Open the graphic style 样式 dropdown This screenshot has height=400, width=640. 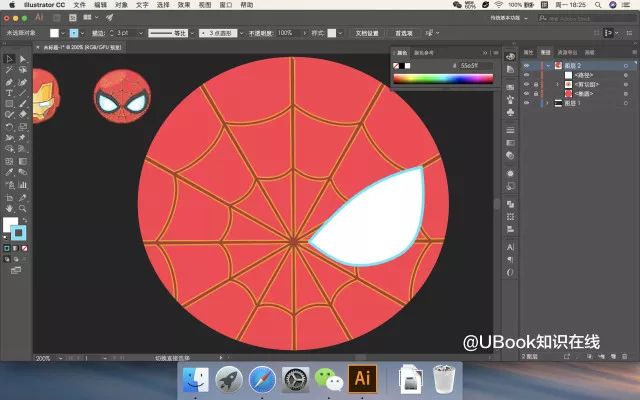click(x=340, y=33)
